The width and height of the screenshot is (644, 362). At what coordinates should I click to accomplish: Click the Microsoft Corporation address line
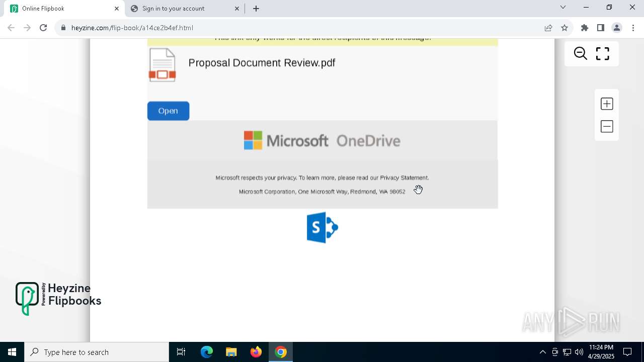(322, 192)
